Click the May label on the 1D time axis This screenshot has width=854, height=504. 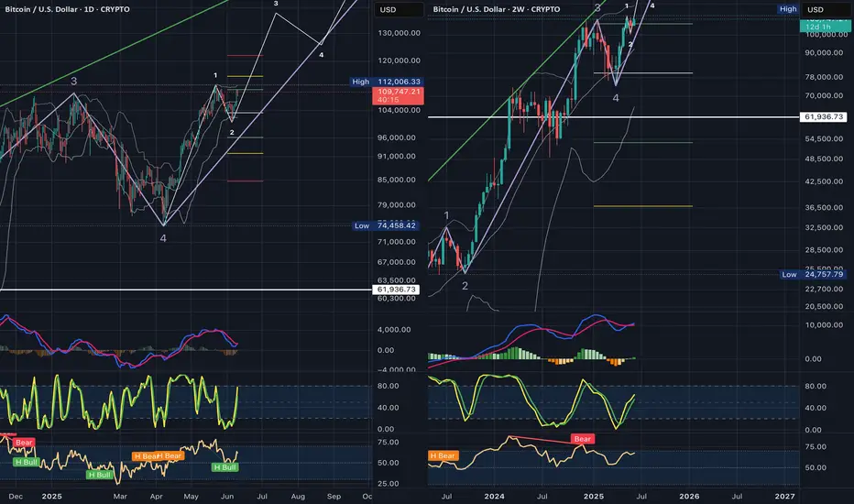click(x=192, y=497)
